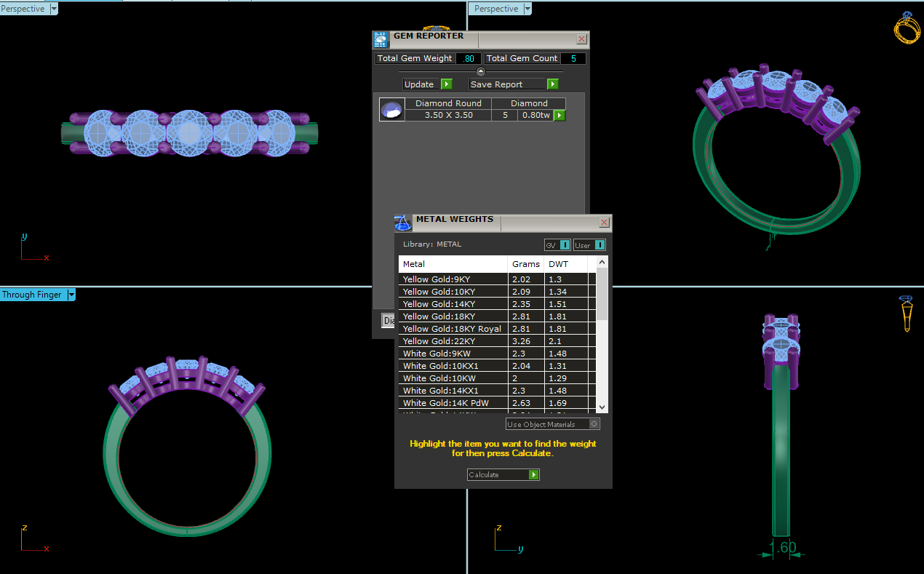Enable Use Object Materials option
This screenshot has height=574, width=924.
click(x=594, y=424)
